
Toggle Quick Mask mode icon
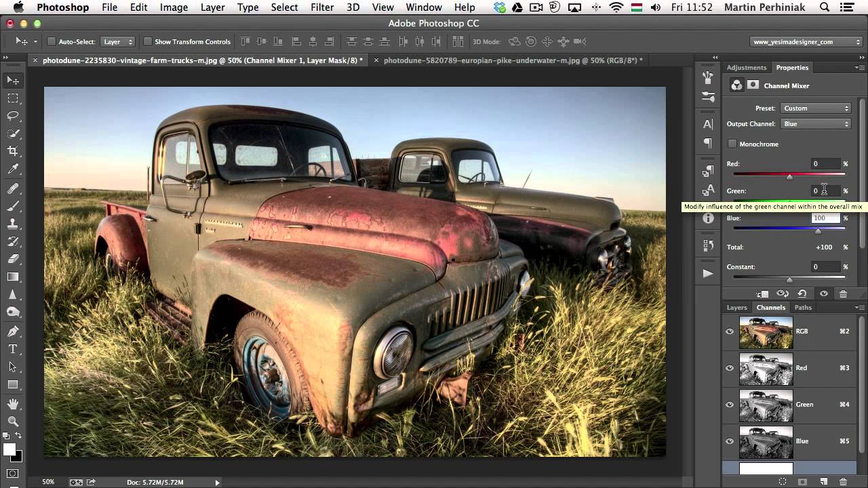(x=13, y=474)
